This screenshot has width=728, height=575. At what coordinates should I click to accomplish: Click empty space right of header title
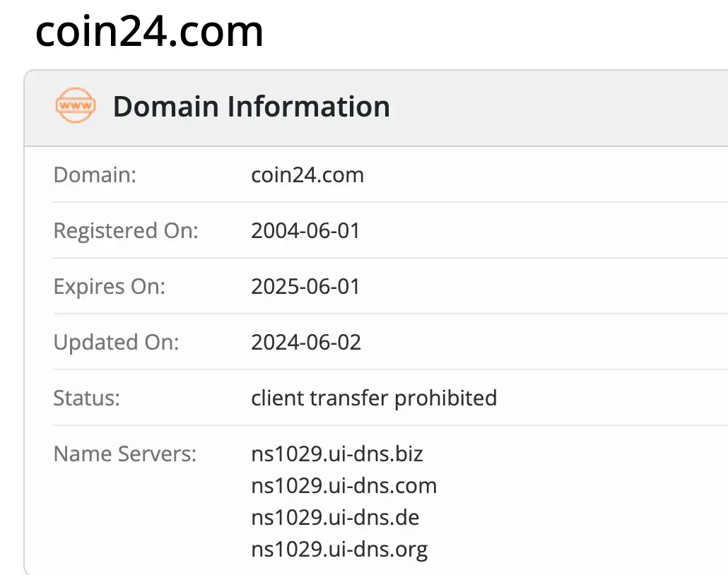click(x=557, y=107)
